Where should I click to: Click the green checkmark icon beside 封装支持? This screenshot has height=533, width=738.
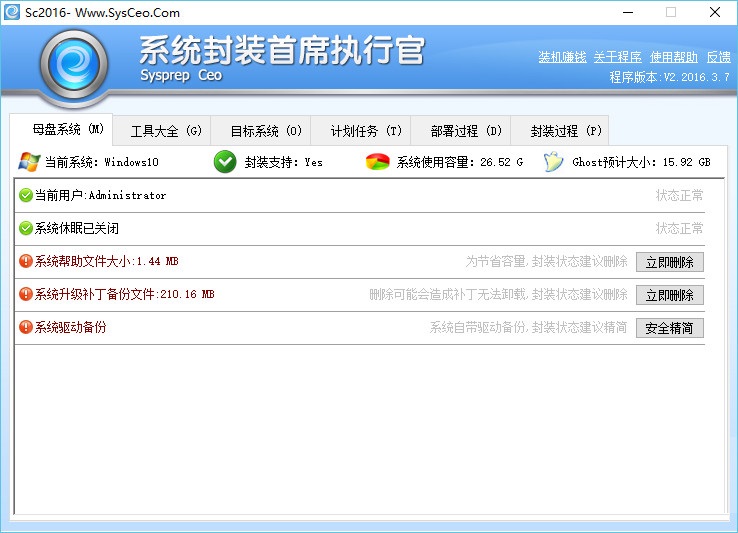(225, 162)
